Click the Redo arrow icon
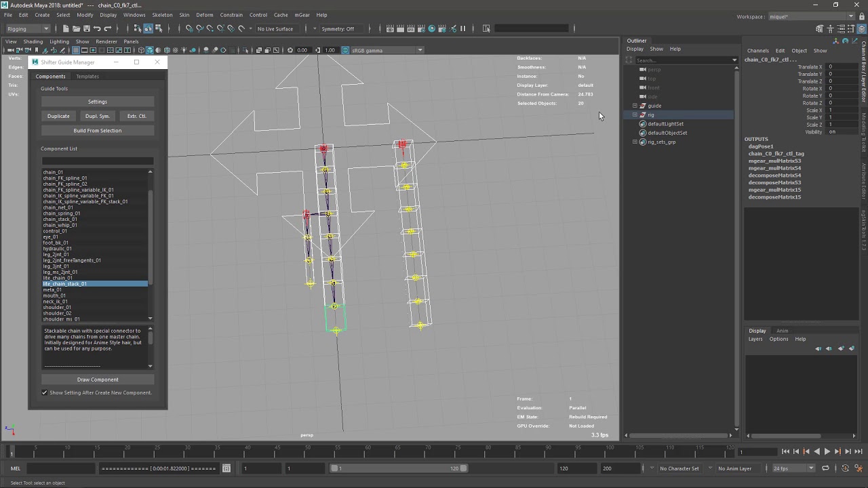 (107, 28)
